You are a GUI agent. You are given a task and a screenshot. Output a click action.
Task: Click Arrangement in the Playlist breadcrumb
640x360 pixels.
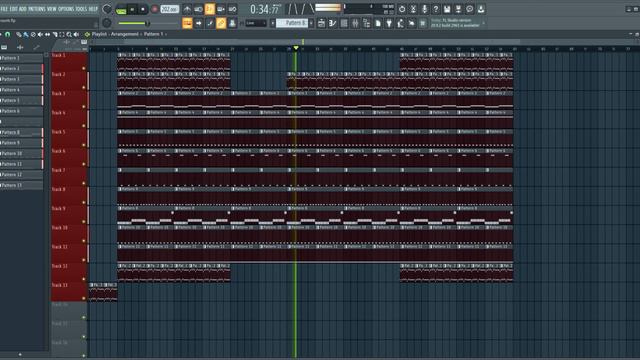pos(124,34)
